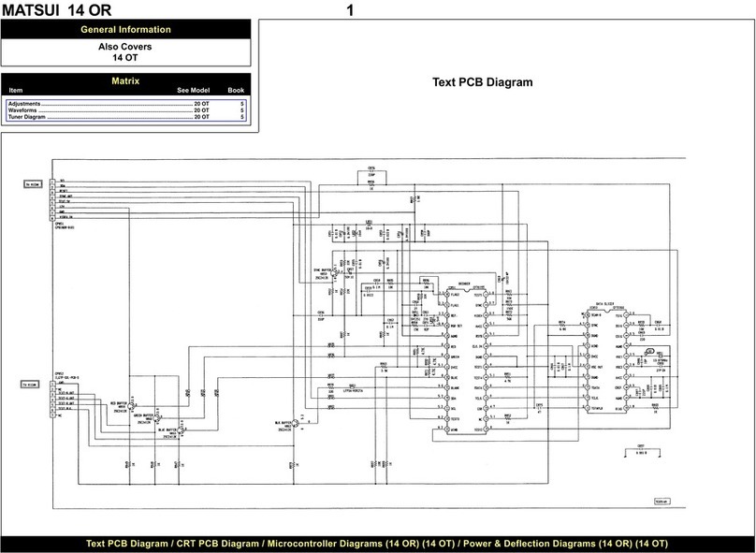
Task: Open the Waveforms entry in the Matrix
Action: 126,110
